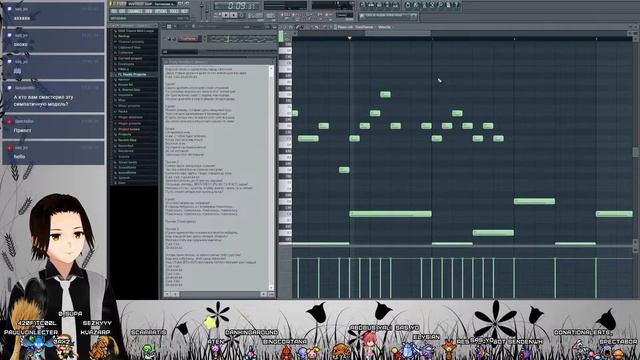Open the channel's mini piano roll preview
The image size is (640, 360).
point(242,39)
